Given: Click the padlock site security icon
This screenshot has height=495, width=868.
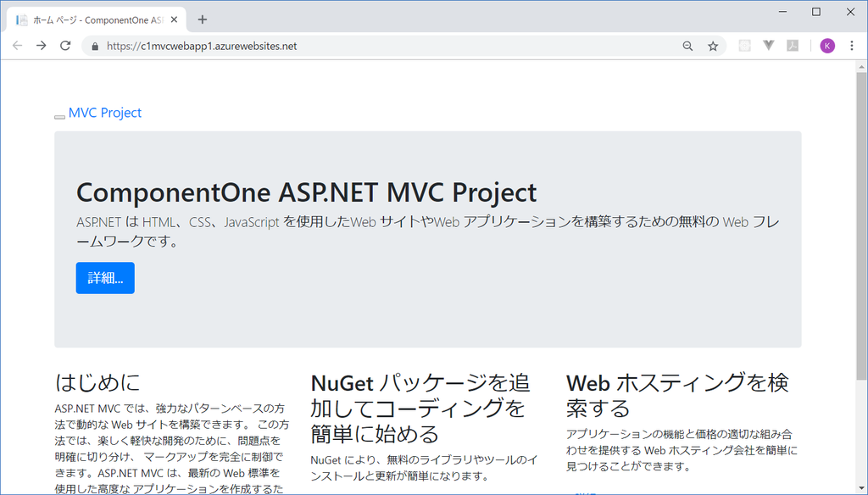Looking at the screenshot, I should click(x=95, y=47).
